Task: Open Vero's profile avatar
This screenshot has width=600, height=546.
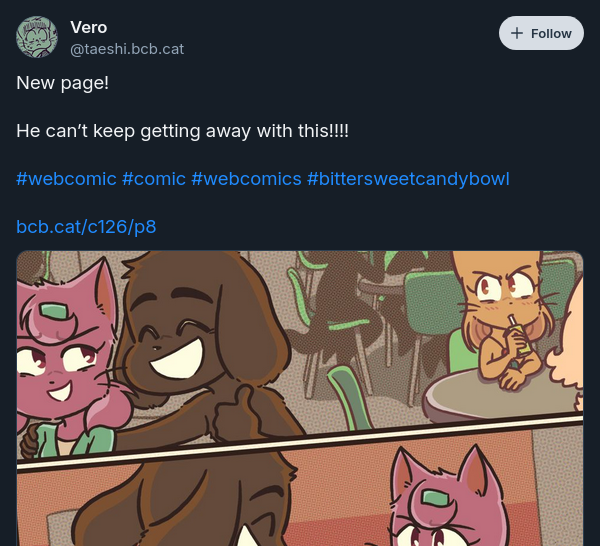Action: 37,37
